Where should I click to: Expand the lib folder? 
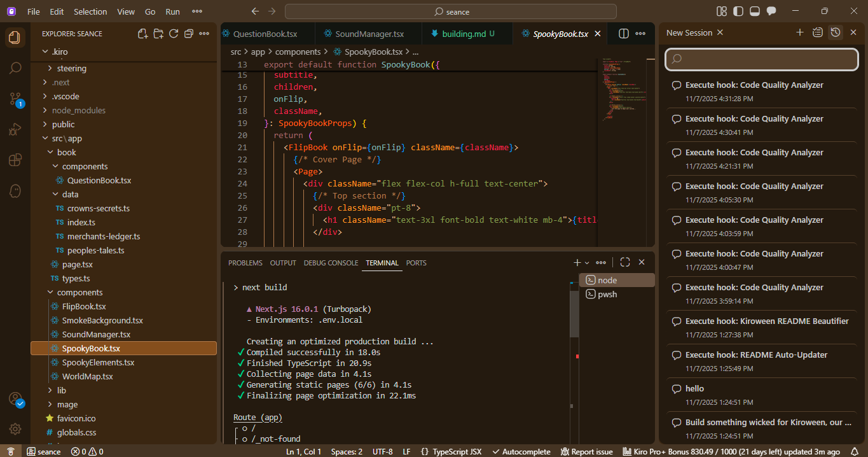click(61, 390)
